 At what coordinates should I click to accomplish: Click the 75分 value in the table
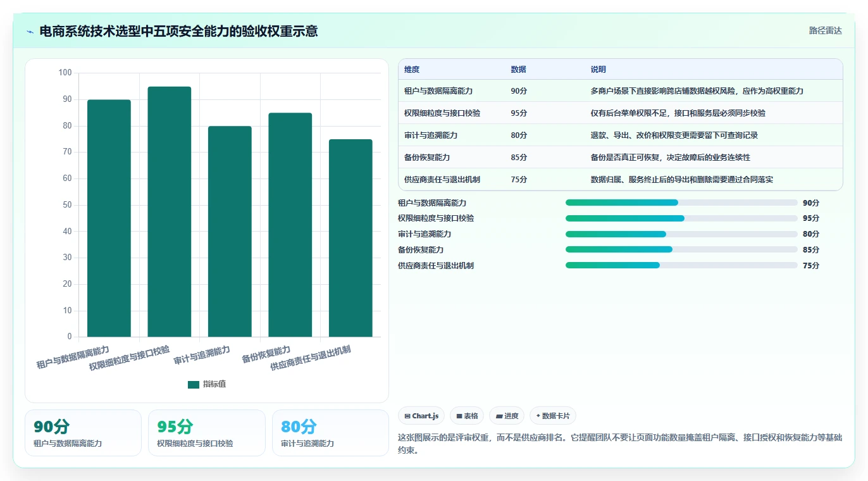[519, 180]
